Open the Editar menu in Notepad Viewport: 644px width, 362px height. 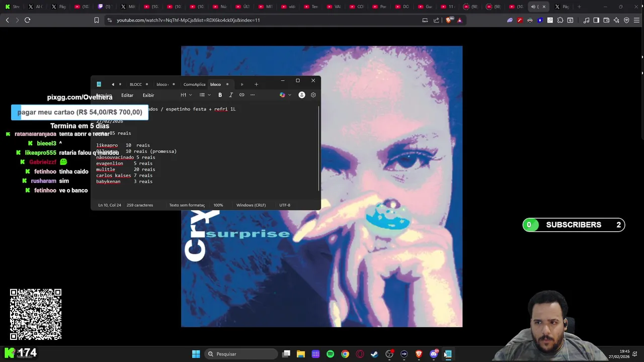pos(127,95)
